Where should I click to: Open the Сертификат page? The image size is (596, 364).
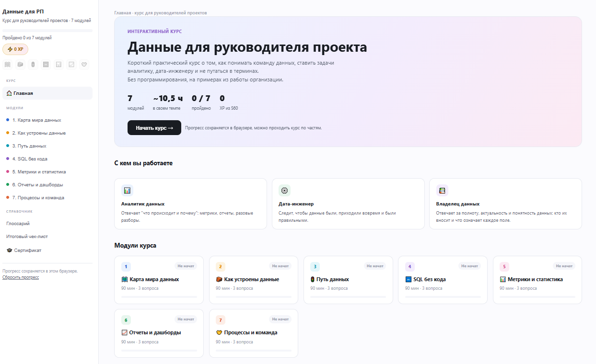pyautogui.click(x=47, y=250)
